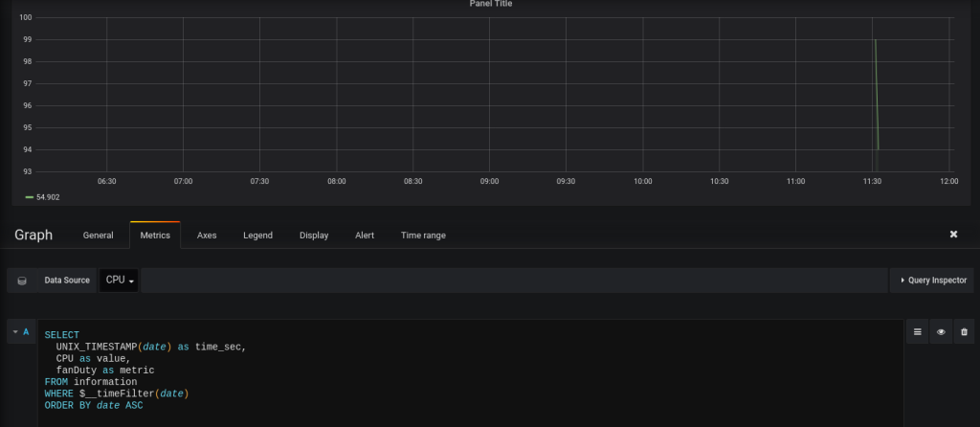Close the panel editor with the X
Screen dimensions: 980x427
(x=953, y=235)
